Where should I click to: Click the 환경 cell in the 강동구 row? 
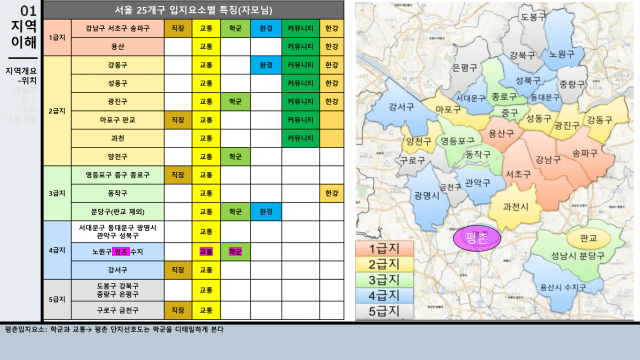click(x=266, y=65)
